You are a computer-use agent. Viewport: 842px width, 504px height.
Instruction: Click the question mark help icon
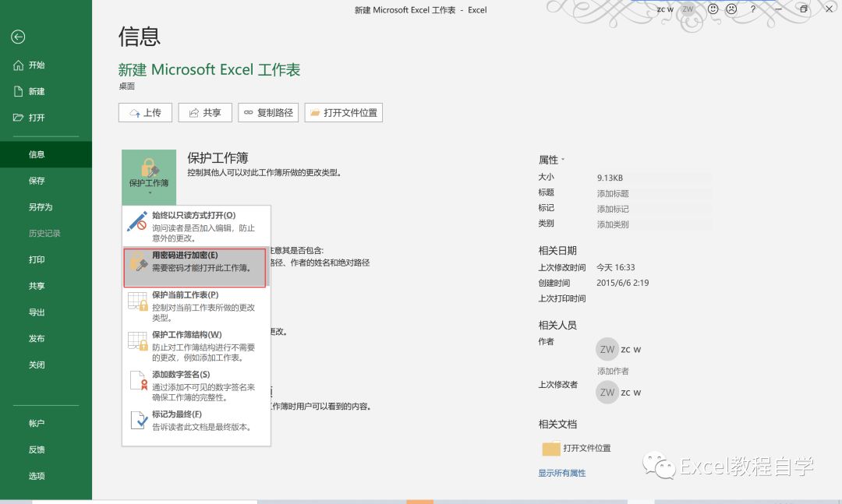(x=753, y=9)
